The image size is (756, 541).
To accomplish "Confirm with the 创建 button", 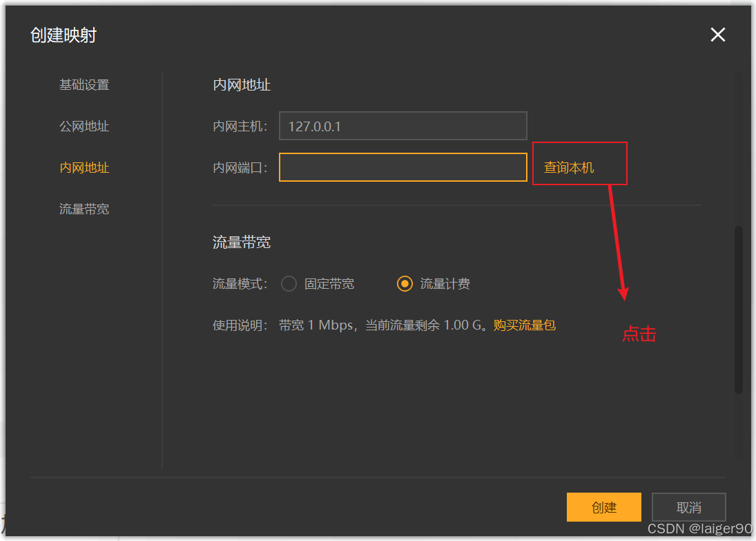I will click(603, 507).
